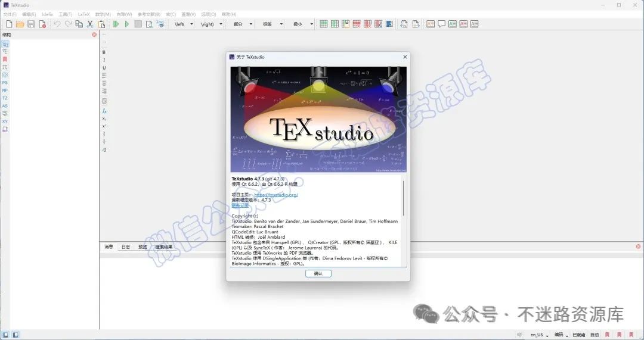644x340 pixels.
Task: Close the 结构 structure panel
Action: click(94, 35)
